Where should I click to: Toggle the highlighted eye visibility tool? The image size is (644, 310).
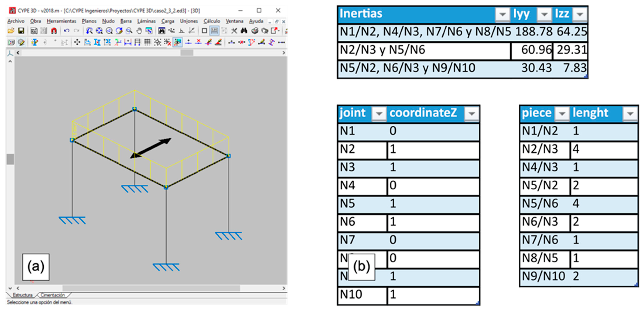tap(177, 42)
